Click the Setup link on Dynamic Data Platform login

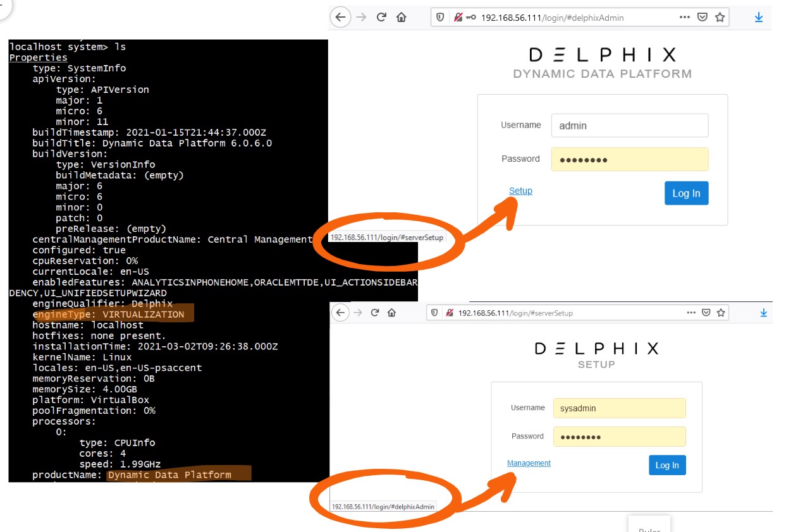[x=520, y=191]
